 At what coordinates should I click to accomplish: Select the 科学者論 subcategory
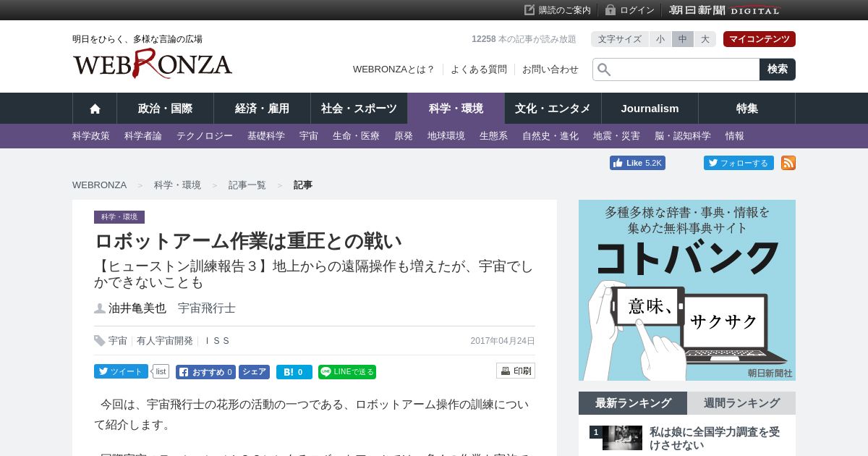(143, 136)
